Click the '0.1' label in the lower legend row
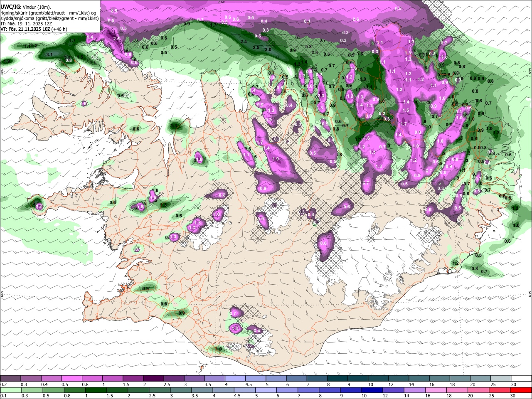The width and height of the screenshot is (532, 399). [x=4, y=396]
